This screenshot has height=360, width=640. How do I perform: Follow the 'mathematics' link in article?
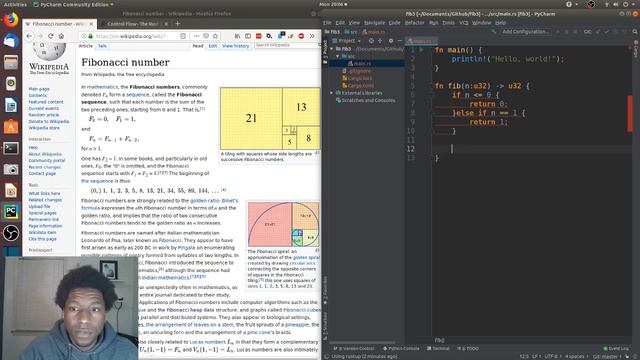(x=102, y=87)
